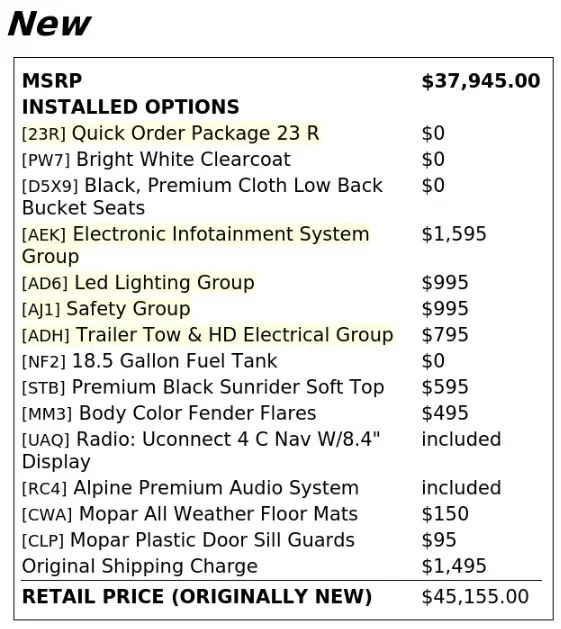561x629 pixels.
Task: Click the Radio Uconnect 4 C Nav entry
Action: pyautogui.click(x=201, y=450)
